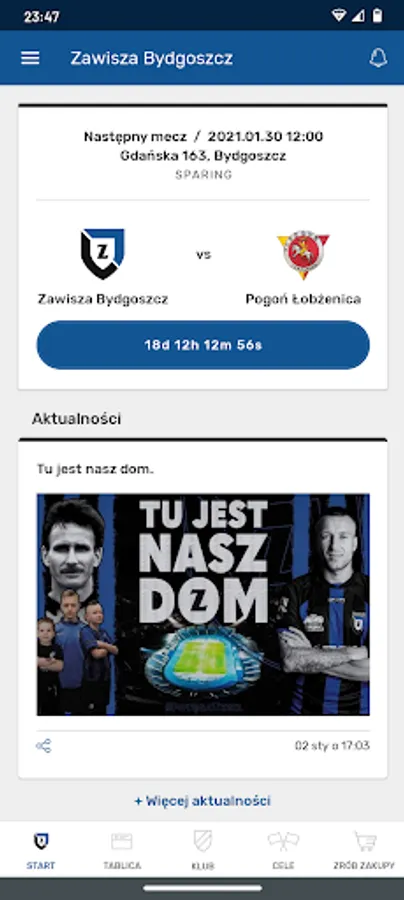This screenshot has height=900, width=404.
Task: Open the Tu jest nasz dom article title
Action: (x=95, y=469)
